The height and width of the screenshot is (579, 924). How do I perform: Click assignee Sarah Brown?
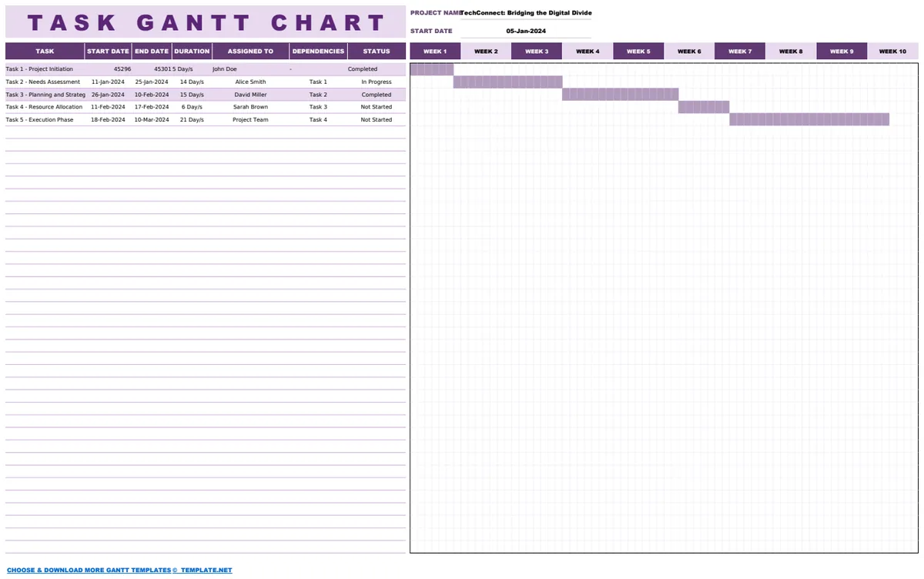(x=251, y=107)
